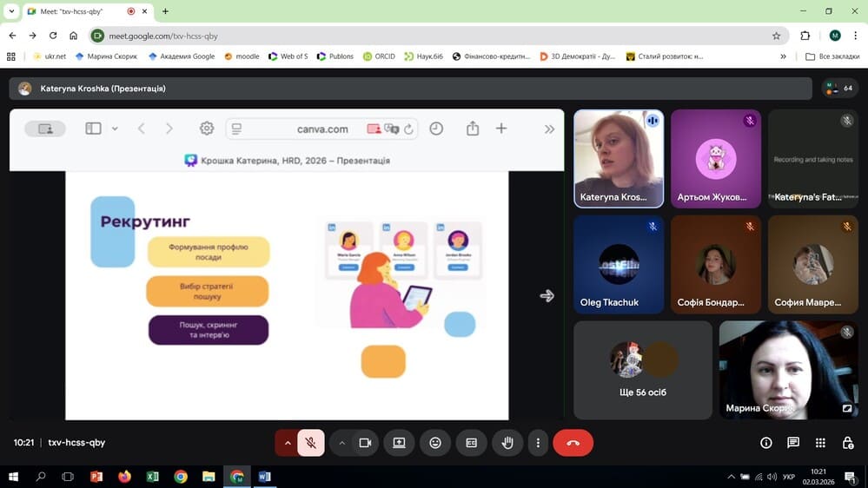Open the "Ще 56 осіб" participants tile
Screen dimensions: 868x488
[x=643, y=370]
